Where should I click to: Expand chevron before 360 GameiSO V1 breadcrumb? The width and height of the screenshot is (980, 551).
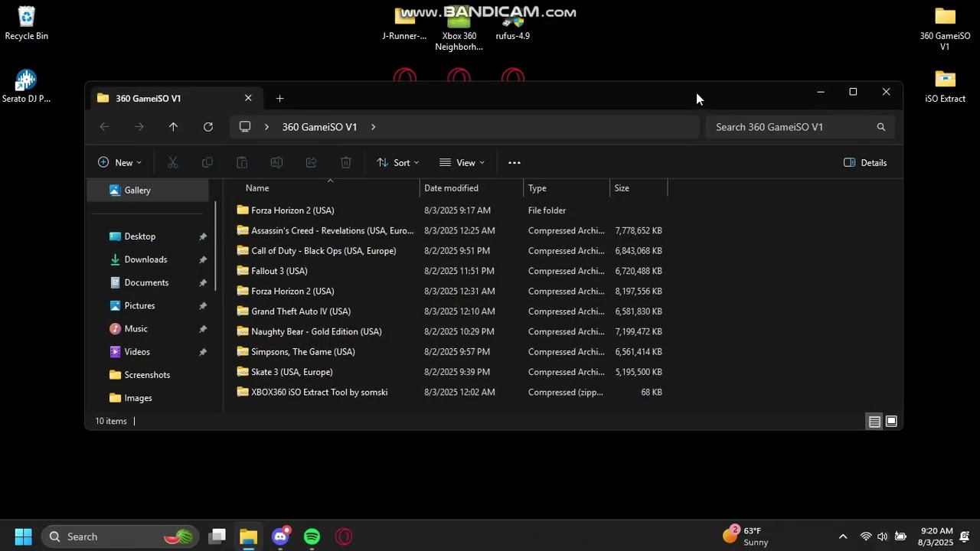[266, 127]
